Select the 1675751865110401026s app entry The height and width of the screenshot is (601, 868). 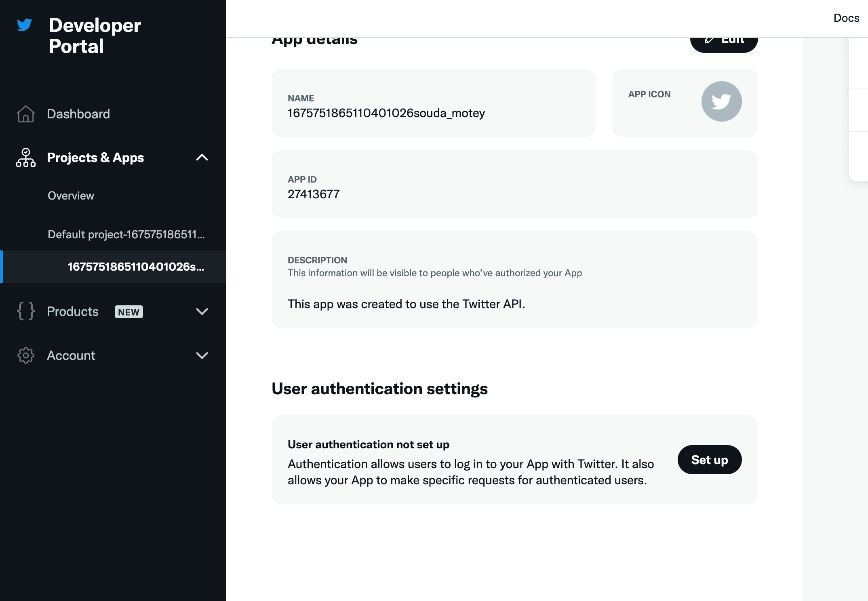coord(136,267)
